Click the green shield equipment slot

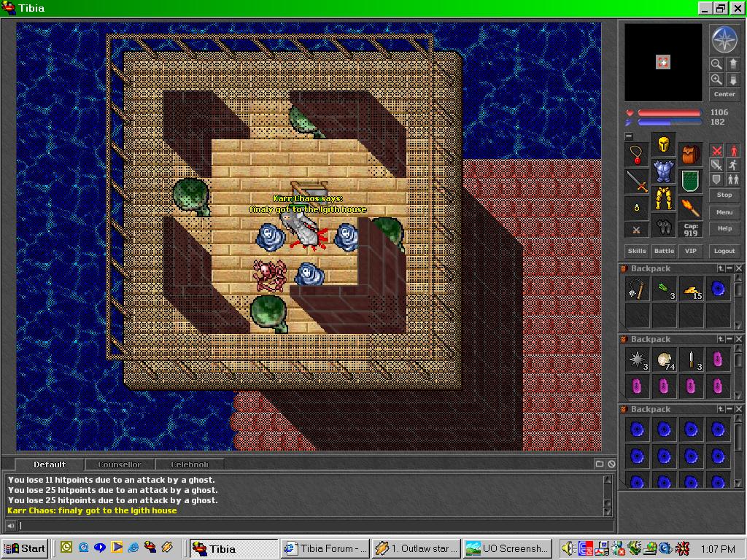click(x=690, y=180)
